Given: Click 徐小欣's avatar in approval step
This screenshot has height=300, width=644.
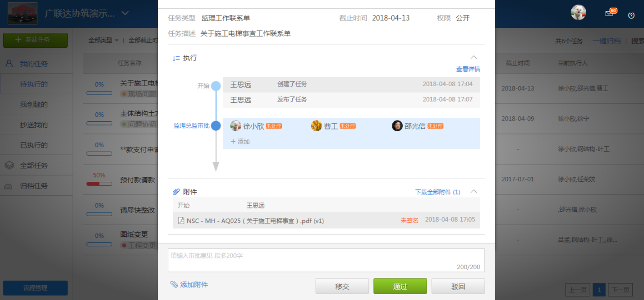Looking at the screenshot, I should click(x=235, y=126).
